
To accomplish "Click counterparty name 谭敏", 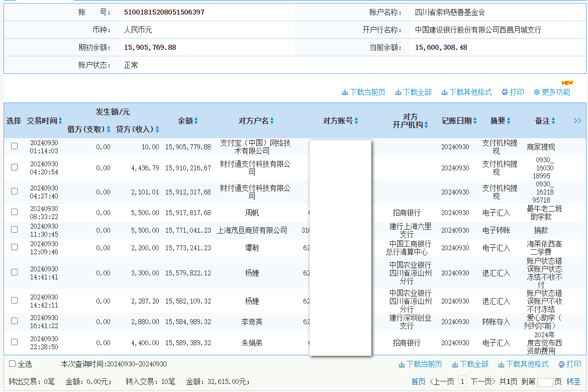I will click(252, 248).
